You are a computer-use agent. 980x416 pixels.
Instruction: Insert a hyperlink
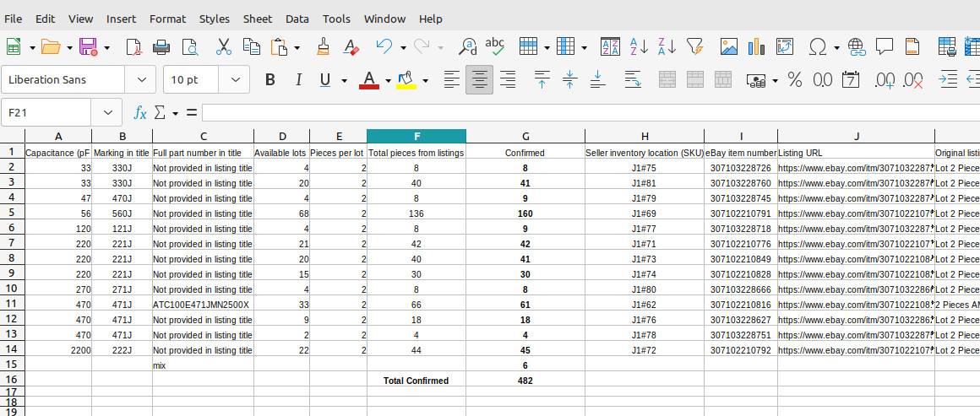click(857, 47)
